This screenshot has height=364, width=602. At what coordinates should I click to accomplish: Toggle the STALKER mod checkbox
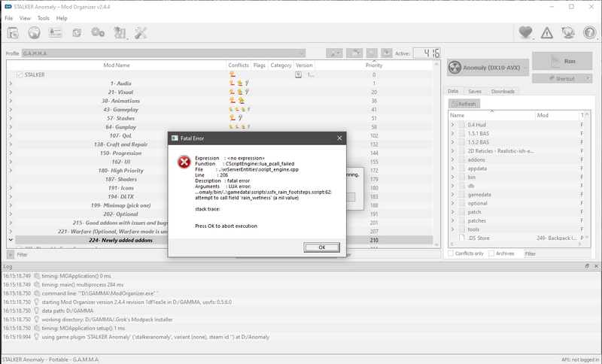click(x=20, y=74)
